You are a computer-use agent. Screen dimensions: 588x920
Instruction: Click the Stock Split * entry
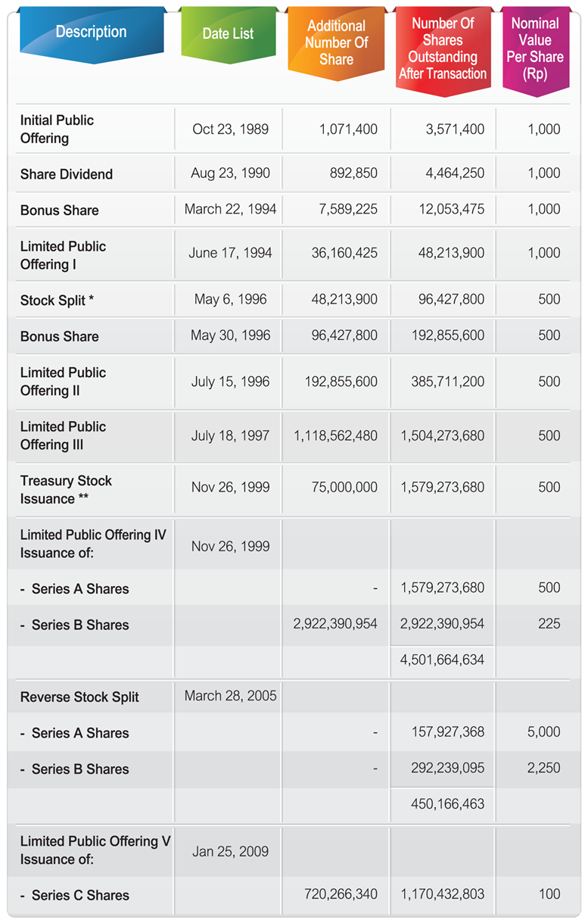click(x=58, y=301)
